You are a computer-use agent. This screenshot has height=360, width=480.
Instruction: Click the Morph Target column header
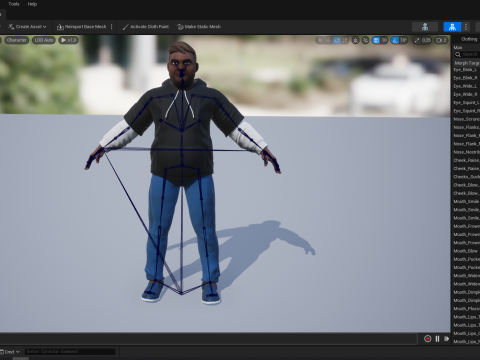click(x=467, y=63)
